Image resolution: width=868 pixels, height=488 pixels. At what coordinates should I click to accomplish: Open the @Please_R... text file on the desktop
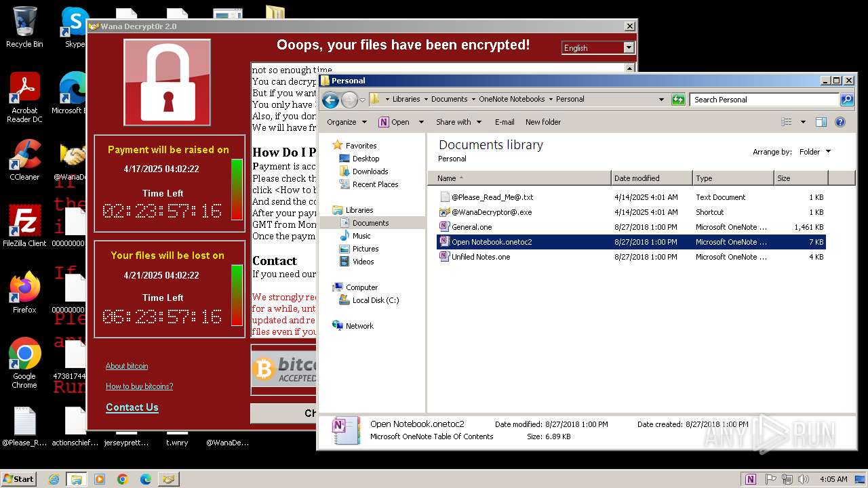24,427
